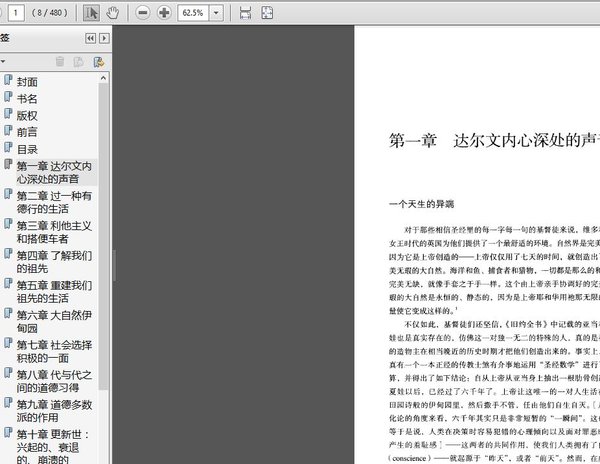Click the bookmark icon beside 书名

[x=8, y=97]
